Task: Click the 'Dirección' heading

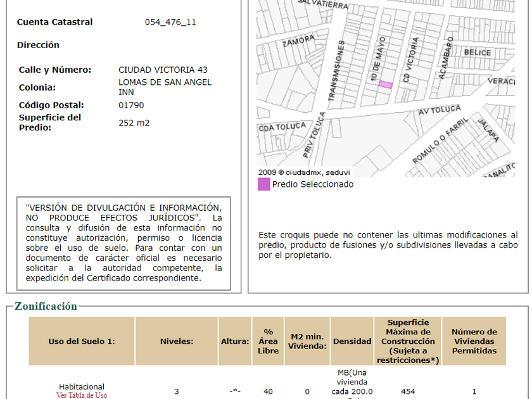Action: (x=38, y=45)
